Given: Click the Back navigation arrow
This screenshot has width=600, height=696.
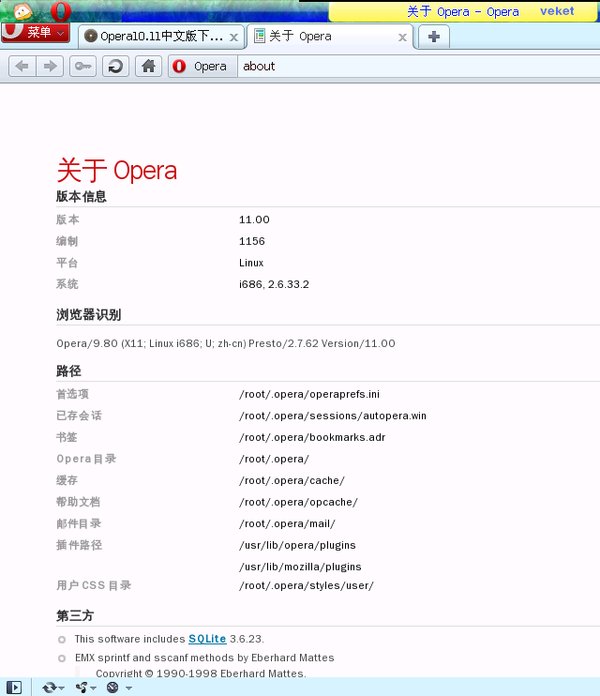Looking at the screenshot, I should (23, 66).
